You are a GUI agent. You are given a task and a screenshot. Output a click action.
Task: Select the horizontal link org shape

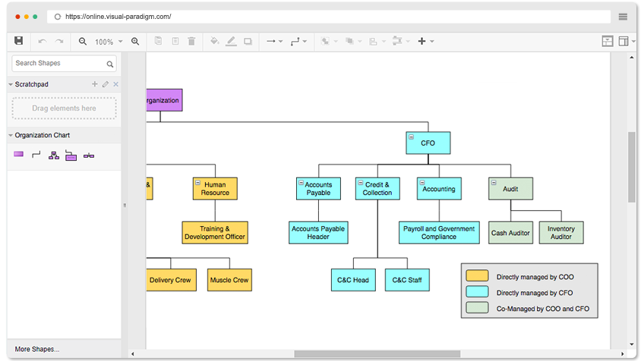[89, 156]
